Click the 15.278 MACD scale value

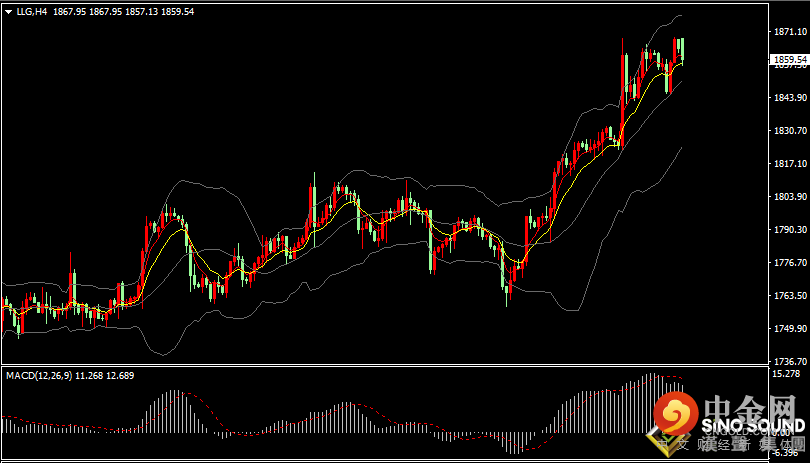coord(786,374)
